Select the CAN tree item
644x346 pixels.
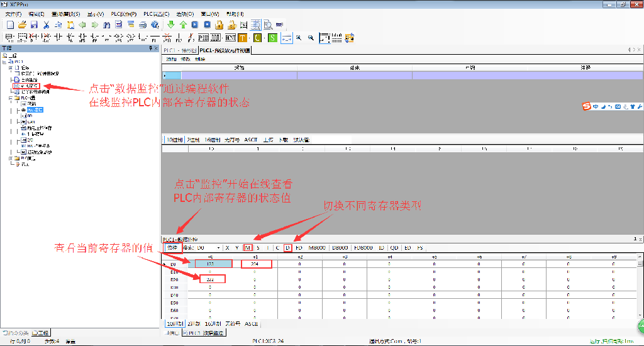pos(31,122)
